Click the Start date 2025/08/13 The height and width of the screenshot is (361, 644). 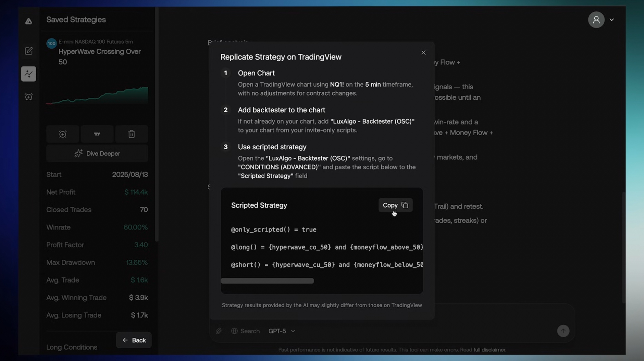(x=130, y=175)
